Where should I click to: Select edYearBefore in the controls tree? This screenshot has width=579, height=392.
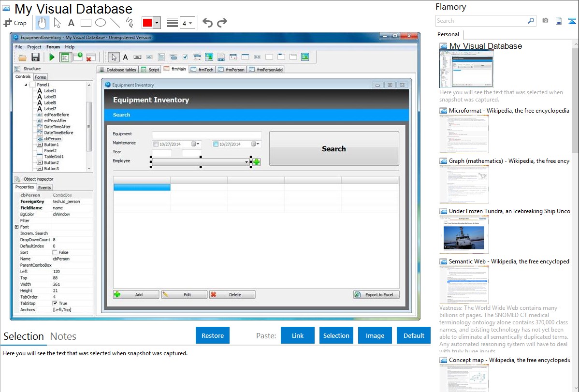(57, 115)
